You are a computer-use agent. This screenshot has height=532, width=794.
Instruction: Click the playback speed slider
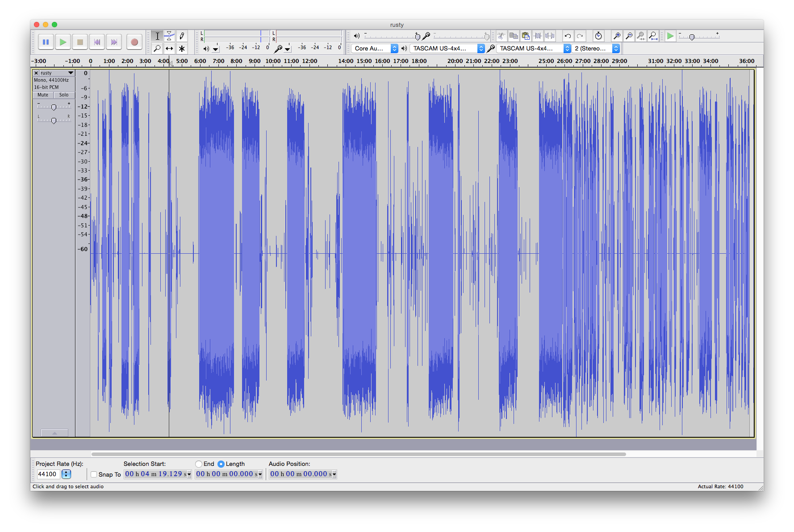[x=699, y=36]
